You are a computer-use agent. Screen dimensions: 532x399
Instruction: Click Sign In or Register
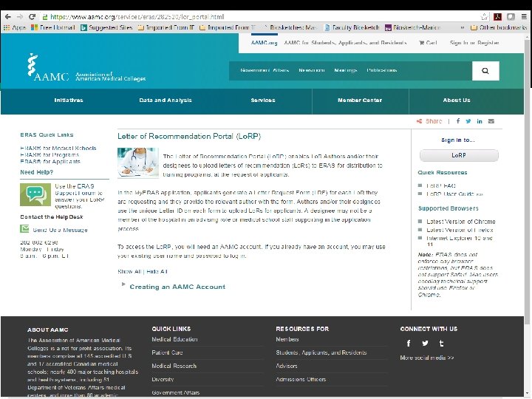coord(474,43)
